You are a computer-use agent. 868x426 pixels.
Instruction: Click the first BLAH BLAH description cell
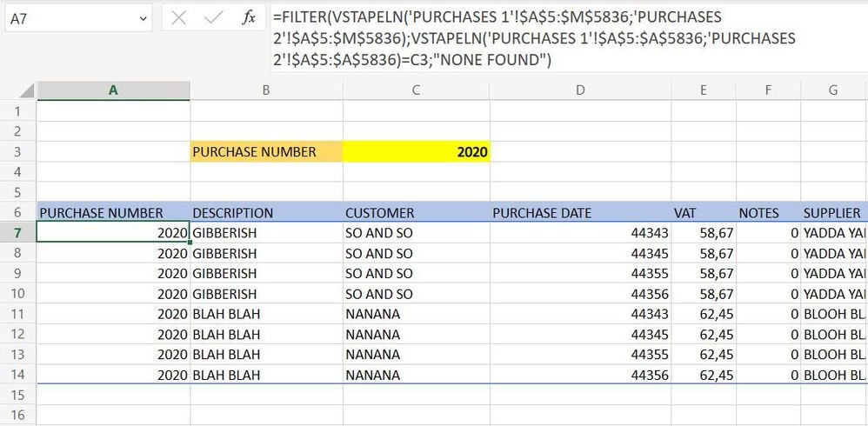pyautogui.click(x=266, y=314)
